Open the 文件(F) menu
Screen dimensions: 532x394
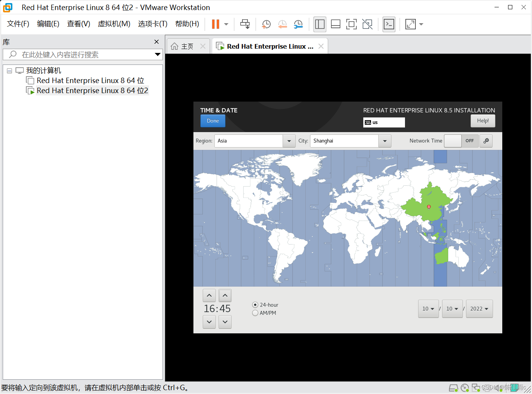pyautogui.click(x=18, y=24)
